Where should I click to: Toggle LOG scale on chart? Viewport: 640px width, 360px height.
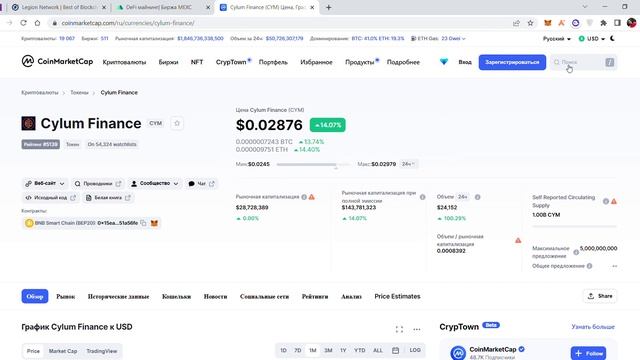click(415, 350)
